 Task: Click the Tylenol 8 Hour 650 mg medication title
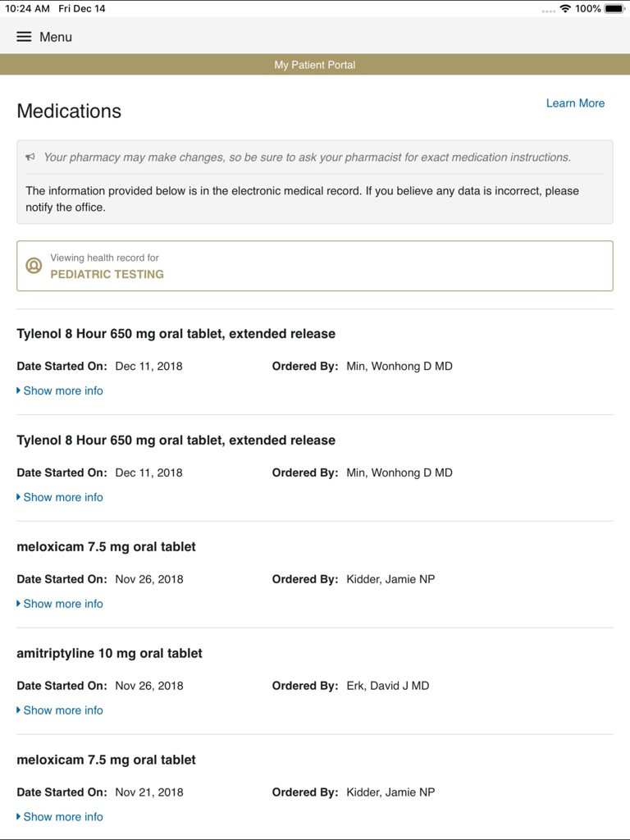[x=176, y=333]
